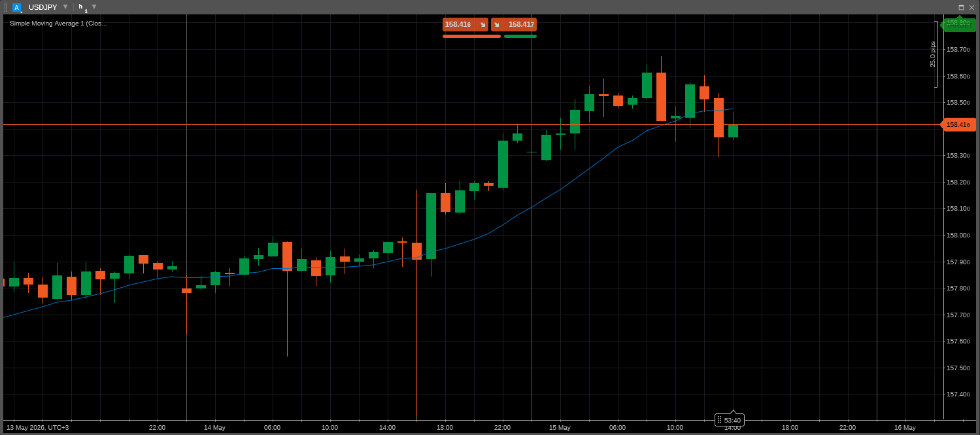The width and height of the screenshot is (980, 435).
Task: Select the USDJPY symbol name
Action: 42,7
